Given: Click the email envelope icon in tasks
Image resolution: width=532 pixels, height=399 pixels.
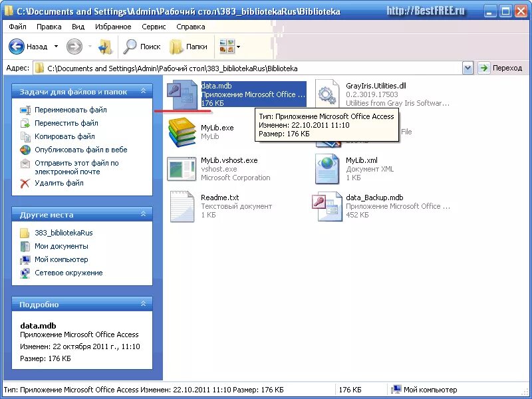Looking at the screenshot, I should 25,164.
